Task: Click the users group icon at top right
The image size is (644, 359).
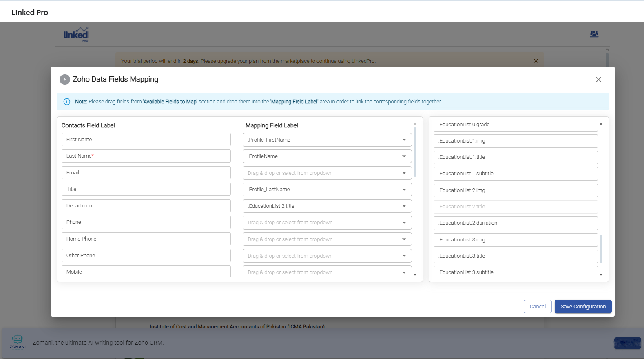Action: point(594,34)
